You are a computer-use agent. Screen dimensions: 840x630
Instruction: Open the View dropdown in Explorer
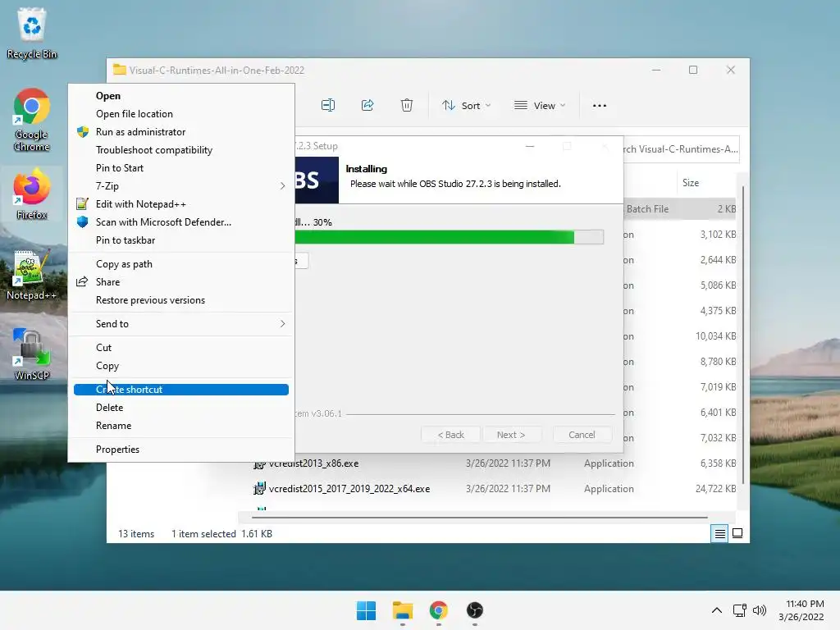click(540, 106)
